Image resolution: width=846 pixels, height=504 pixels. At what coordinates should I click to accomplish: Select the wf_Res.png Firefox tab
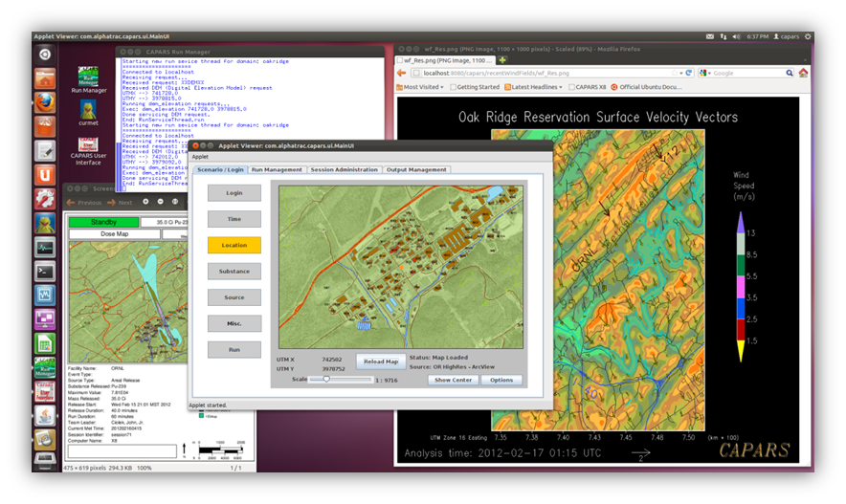446,60
